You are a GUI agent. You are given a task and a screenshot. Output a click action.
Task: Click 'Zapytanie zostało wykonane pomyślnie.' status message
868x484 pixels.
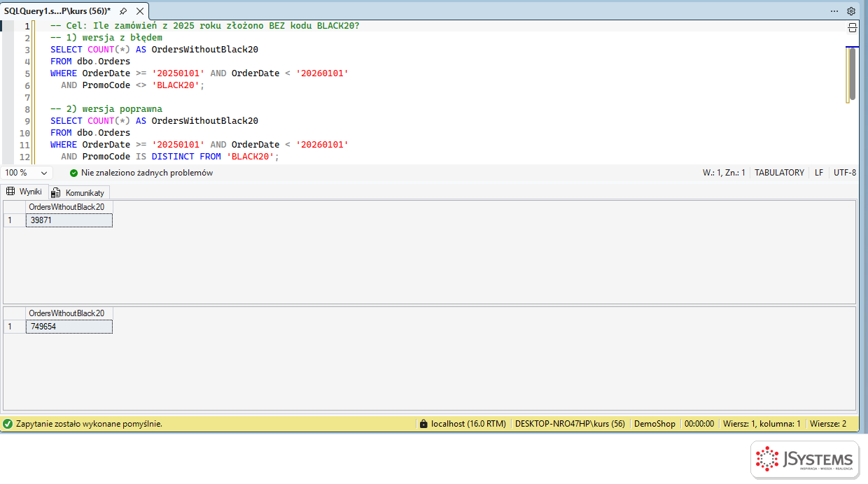(89, 424)
